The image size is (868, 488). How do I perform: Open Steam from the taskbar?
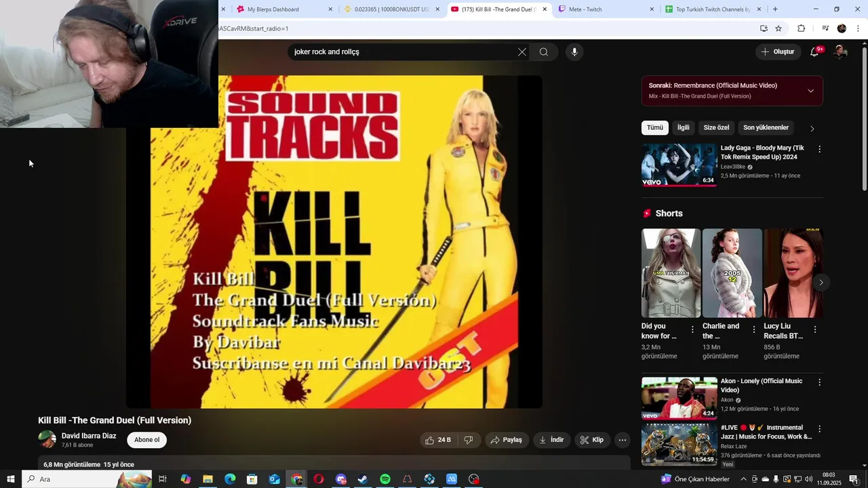point(363,479)
